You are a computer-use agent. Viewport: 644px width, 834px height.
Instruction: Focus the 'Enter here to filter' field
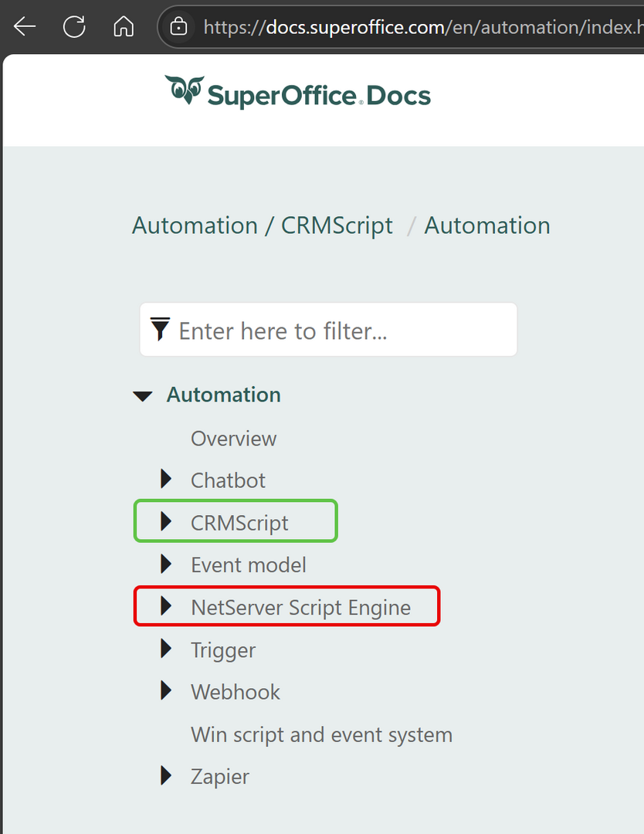(x=328, y=329)
